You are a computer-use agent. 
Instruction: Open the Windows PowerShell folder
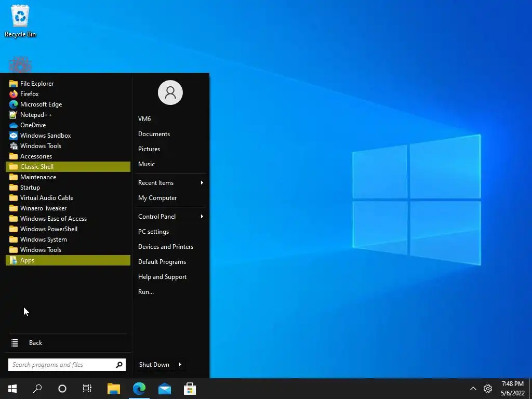tap(68, 229)
